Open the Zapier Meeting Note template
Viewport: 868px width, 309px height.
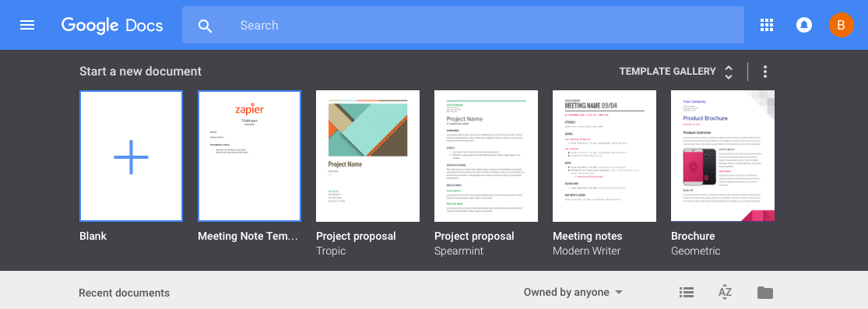click(x=250, y=156)
